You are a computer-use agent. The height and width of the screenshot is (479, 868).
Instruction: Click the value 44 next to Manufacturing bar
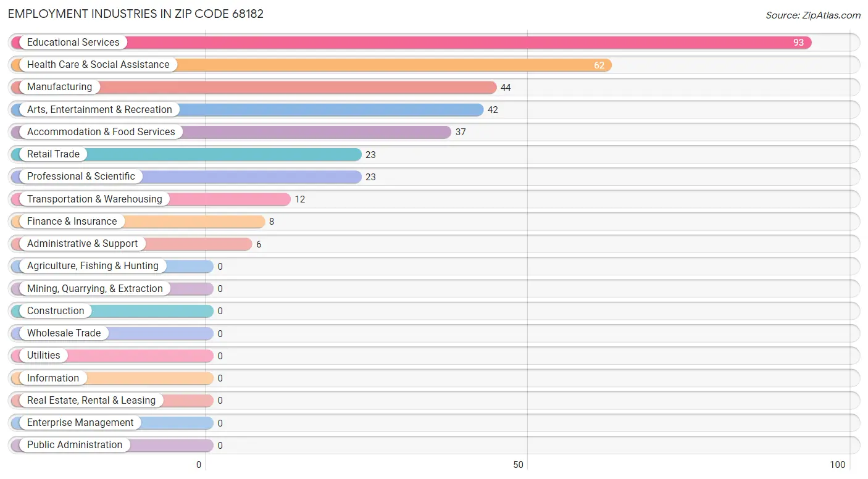[506, 88]
